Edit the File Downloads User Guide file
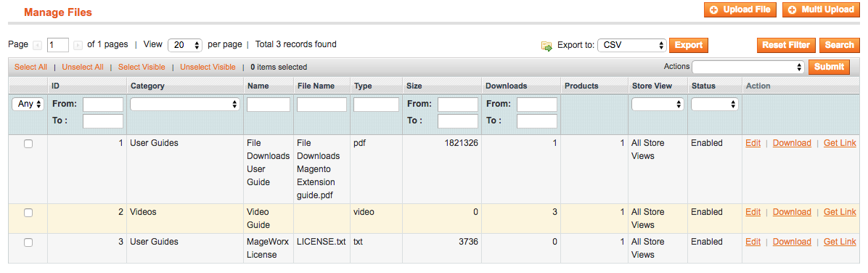Screen dimensions: 868x273 coord(753,143)
